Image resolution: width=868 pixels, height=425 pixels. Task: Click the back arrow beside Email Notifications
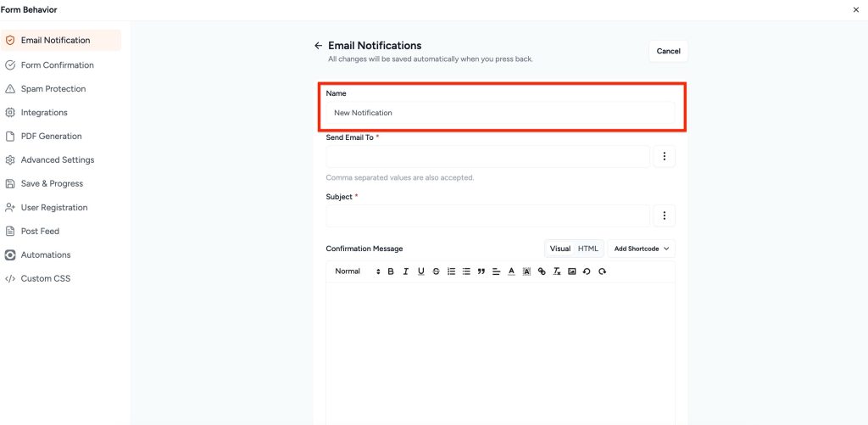click(x=318, y=46)
